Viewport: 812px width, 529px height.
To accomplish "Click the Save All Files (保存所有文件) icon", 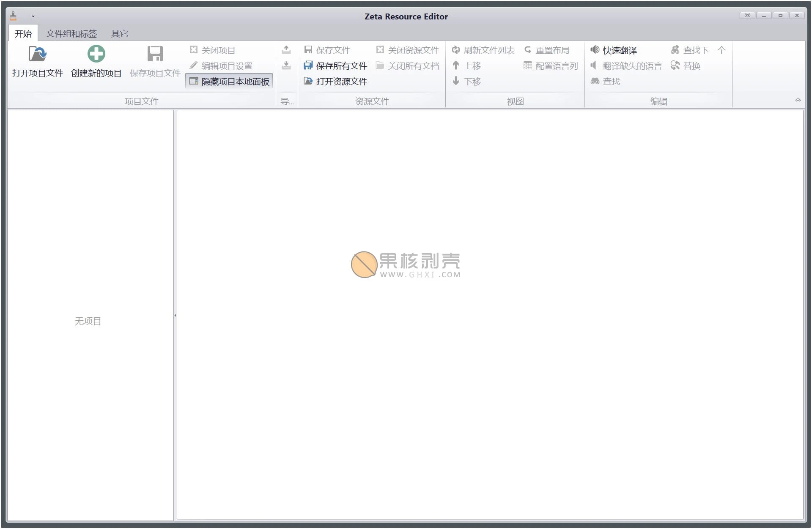I will (308, 65).
